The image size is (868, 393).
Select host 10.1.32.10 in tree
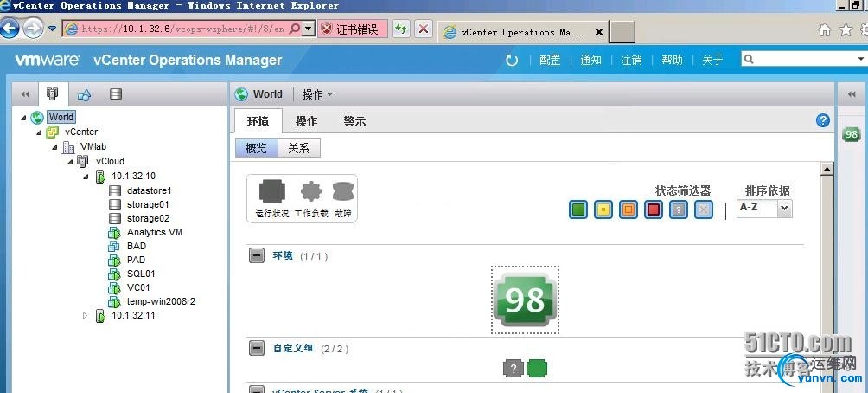(133, 176)
